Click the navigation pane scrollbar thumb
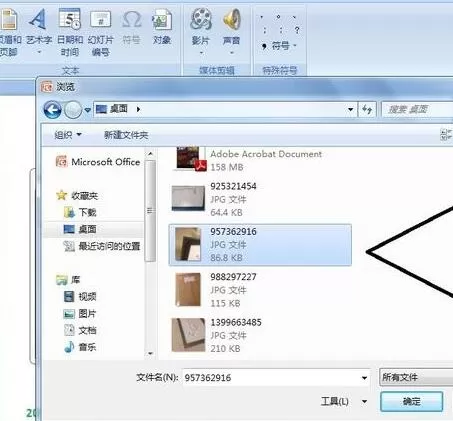Screen dimensions: 453x421 pos(150,211)
